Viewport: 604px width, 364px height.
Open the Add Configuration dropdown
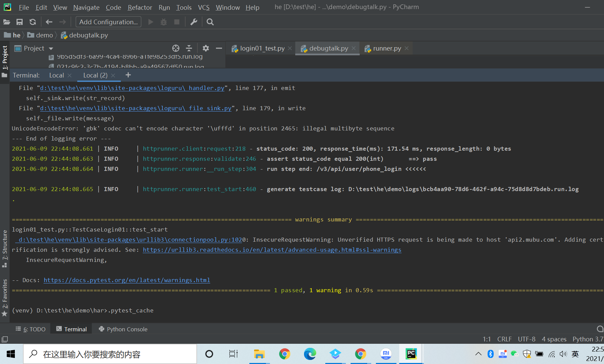[x=108, y=22]
